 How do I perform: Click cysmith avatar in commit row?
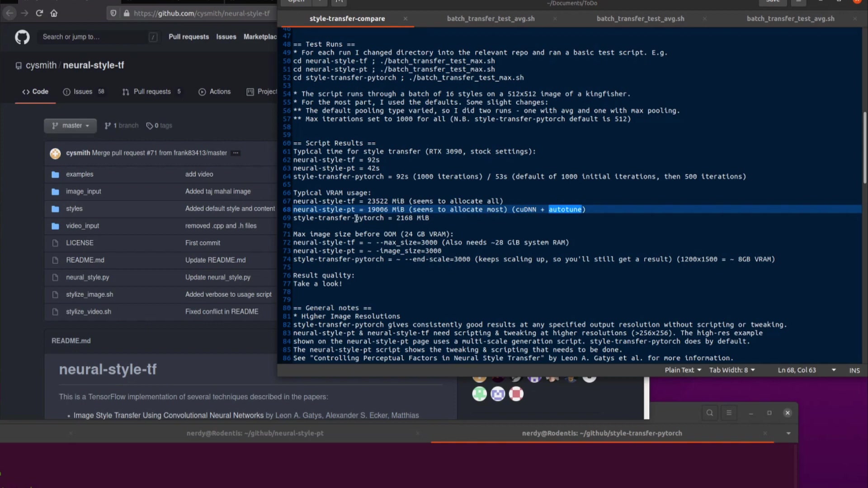[55, 154]
